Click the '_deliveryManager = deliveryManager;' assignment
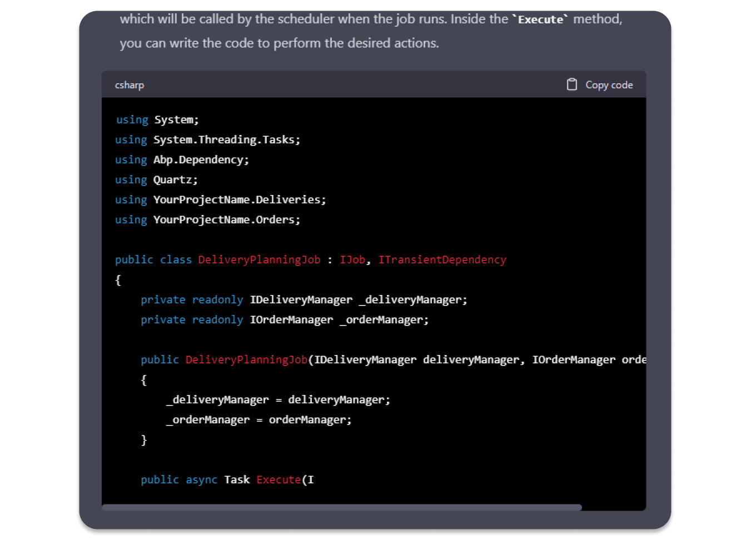Viewport: 751px width, 560px height. click(278, 400)
